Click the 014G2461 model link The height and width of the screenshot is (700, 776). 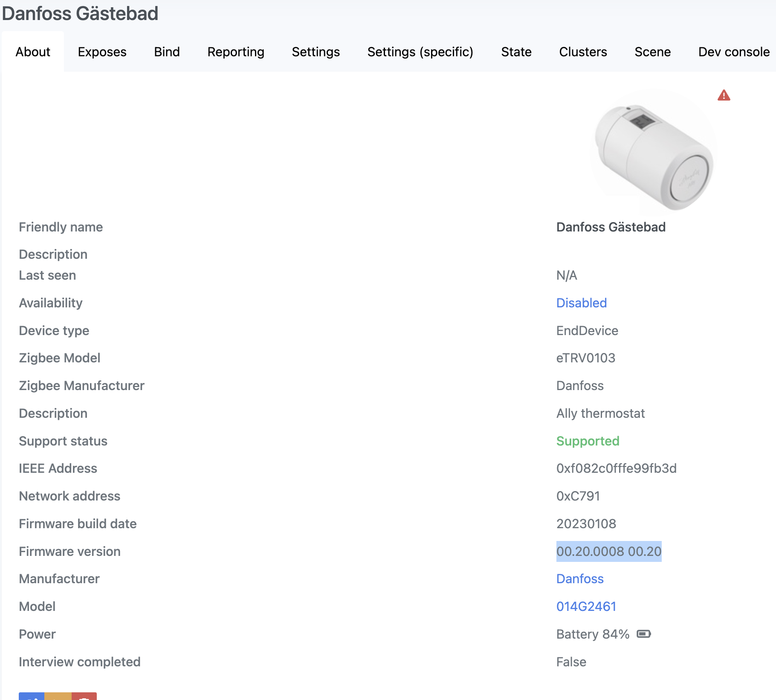pos(586,606)
